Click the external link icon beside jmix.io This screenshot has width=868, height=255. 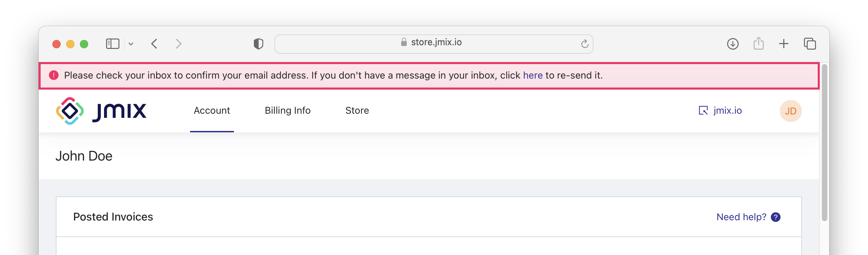tap(703, 111)
